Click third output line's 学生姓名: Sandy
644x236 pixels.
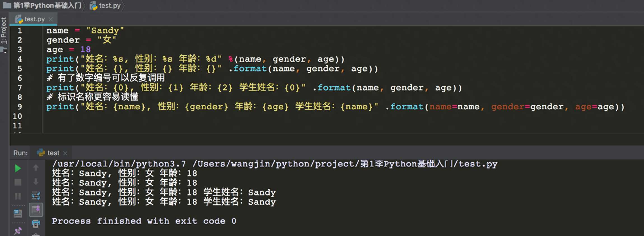239,192
